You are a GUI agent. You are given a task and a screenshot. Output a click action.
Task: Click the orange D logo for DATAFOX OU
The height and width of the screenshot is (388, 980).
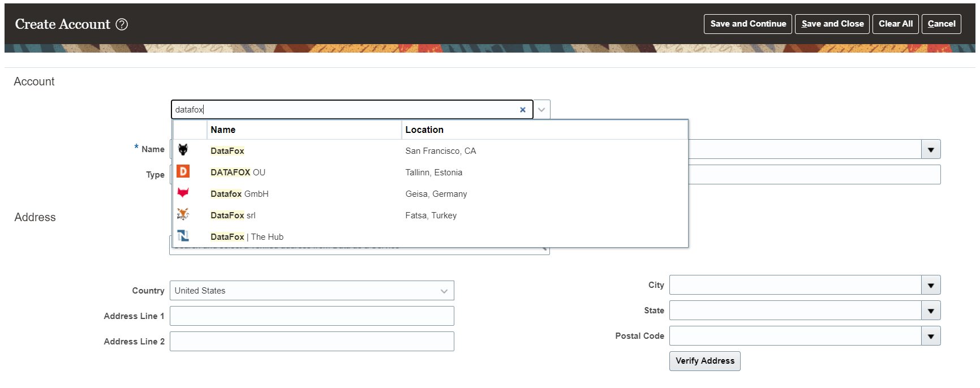click(183, 171)
